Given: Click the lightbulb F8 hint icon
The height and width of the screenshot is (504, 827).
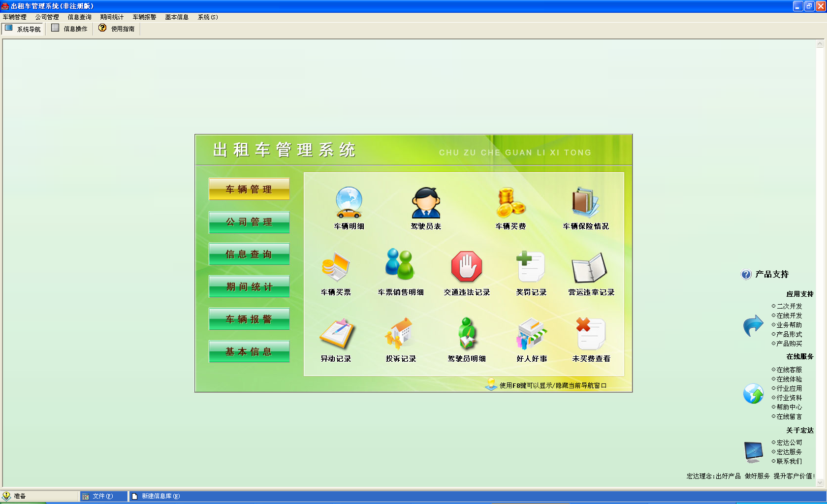Looking at the screenshot, I should click(x=491, y=384).
